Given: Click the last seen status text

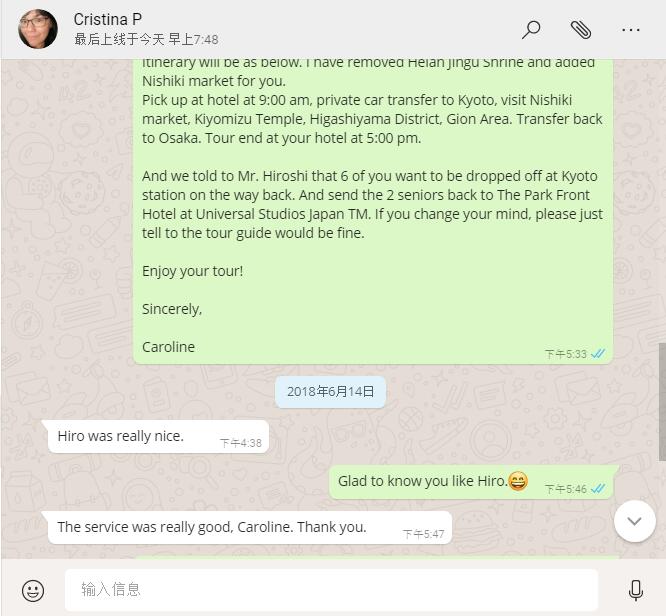Looking at the screenshot, I should (x=146, y=40).
